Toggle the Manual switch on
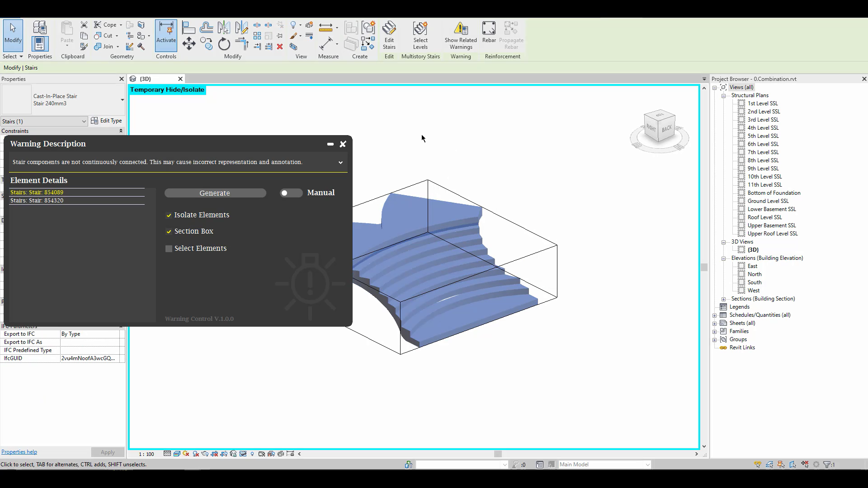 pyautogui.click(x=291, y=193)
